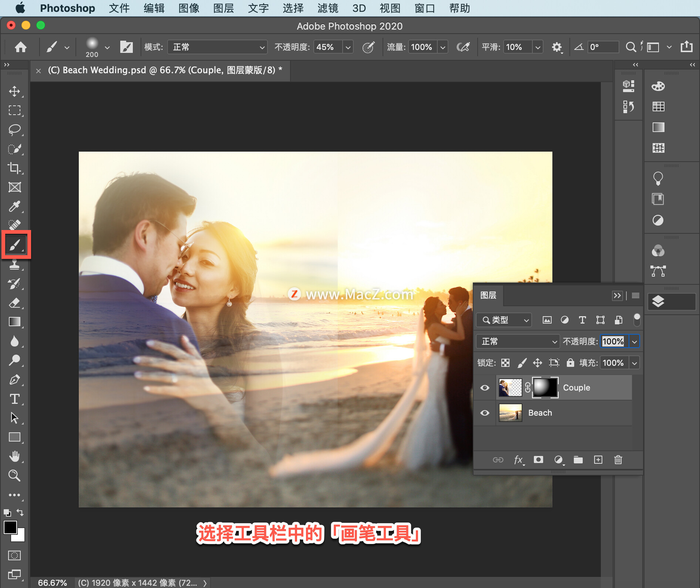Select the Couple layer mask thumbnail
700x588 pixels.
[545, 388]
